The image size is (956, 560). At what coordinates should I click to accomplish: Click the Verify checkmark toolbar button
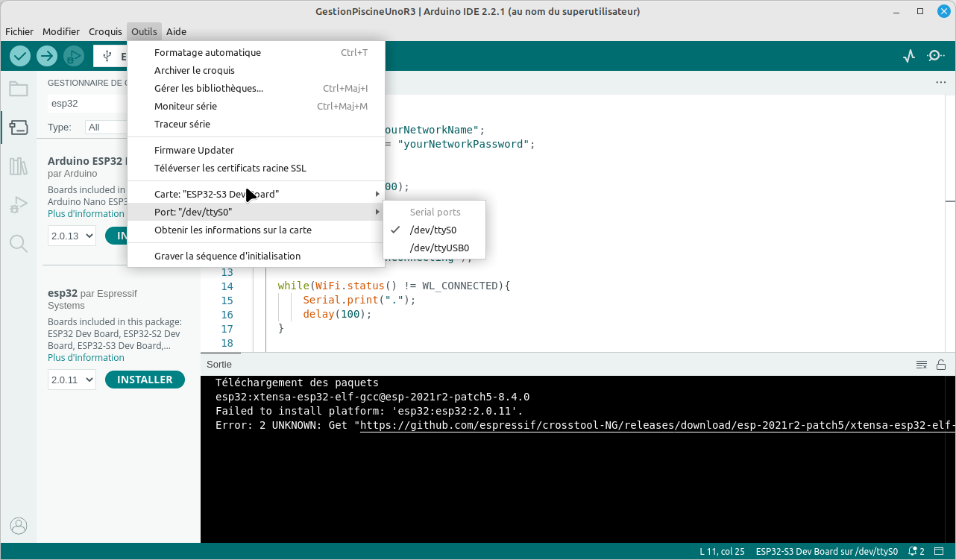20,56
